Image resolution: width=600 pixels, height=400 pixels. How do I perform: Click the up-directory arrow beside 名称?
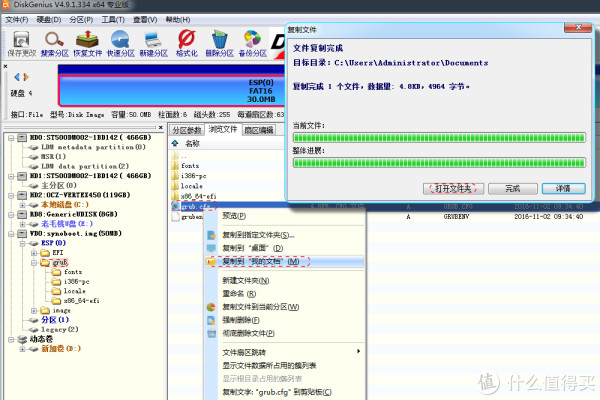[x=175, y=143]
